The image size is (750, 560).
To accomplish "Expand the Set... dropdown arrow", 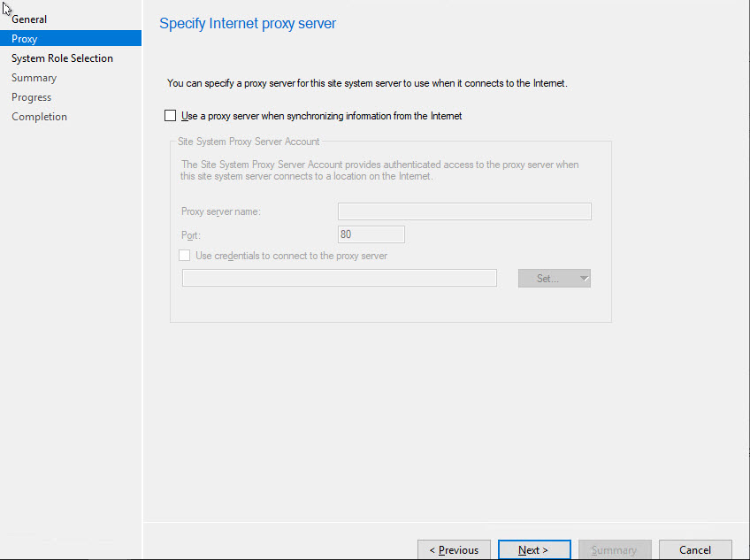I will point(584,279).
